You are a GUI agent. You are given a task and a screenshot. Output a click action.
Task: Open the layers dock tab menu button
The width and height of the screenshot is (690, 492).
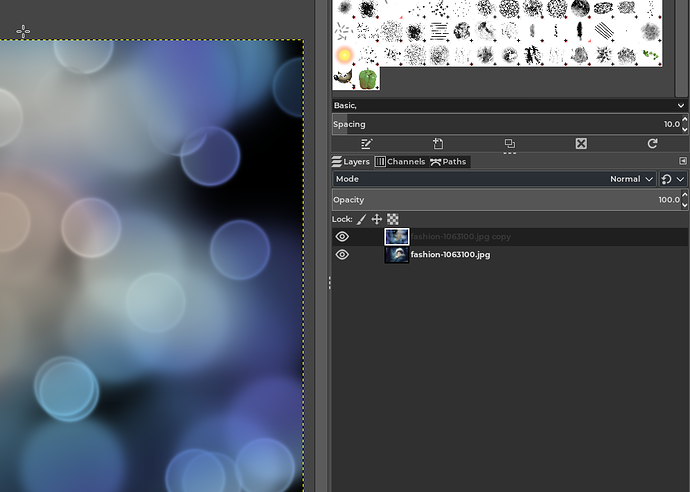pyautogui.click(x=682, y=161)
